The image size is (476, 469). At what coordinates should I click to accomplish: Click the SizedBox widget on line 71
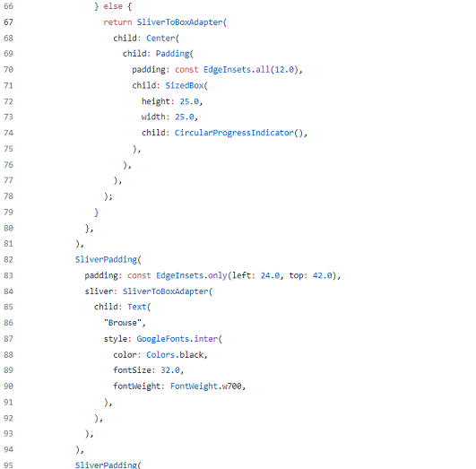pyautogui.click(x=185, y=86)
